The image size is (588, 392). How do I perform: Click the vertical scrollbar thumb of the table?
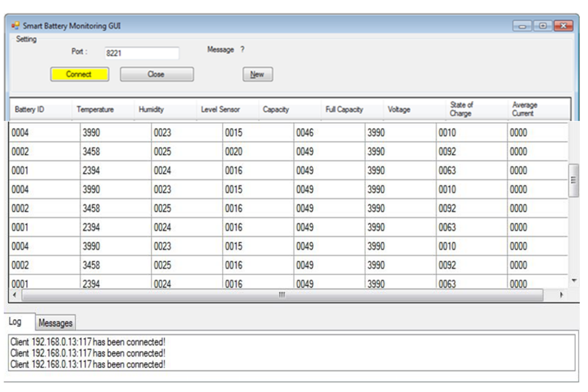(x=574, y=180)
